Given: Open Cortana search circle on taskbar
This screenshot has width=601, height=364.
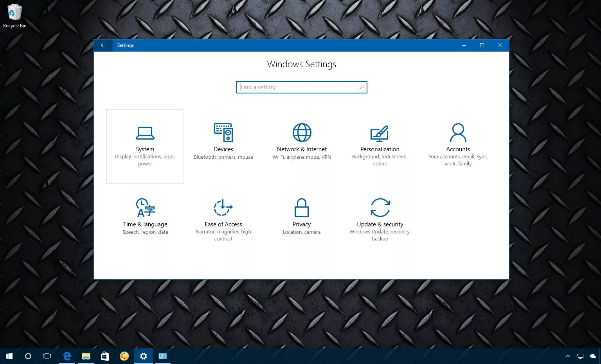Looking at the screenshot, I should (28, 356).
